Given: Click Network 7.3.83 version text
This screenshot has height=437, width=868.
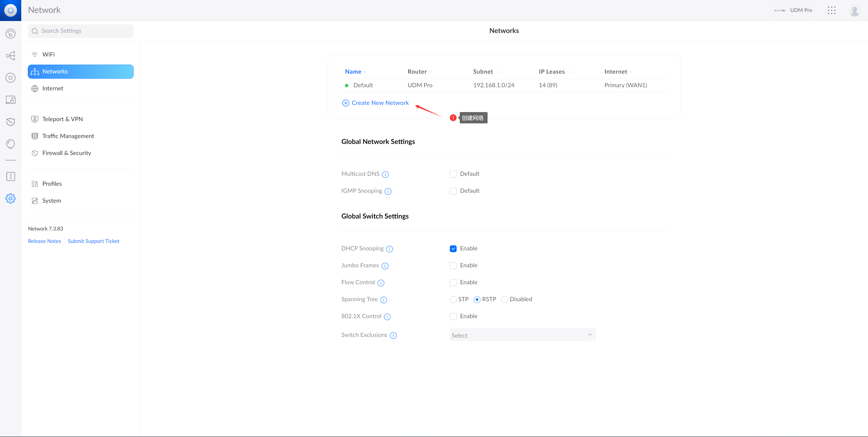Looking at the screenshot, I should (x=45, y=229).
